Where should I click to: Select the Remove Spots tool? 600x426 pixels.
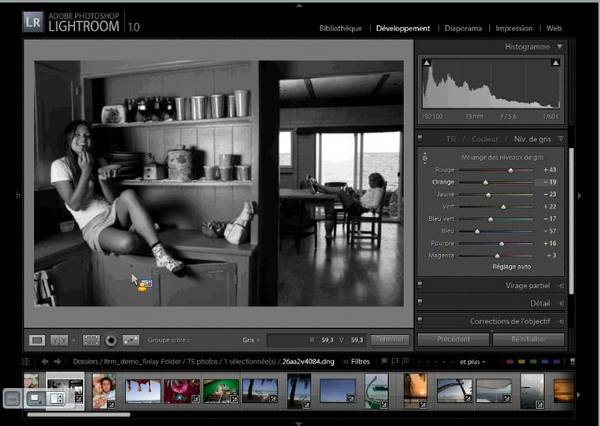tap(131, 340)
